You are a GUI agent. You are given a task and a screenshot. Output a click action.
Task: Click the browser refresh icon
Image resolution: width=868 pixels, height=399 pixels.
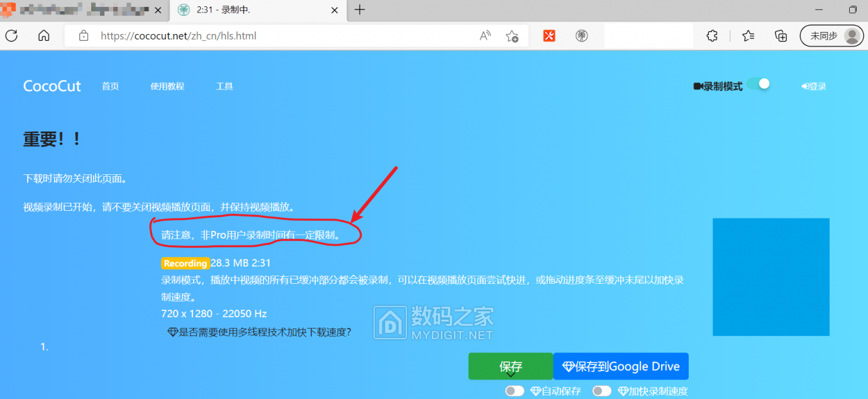11,36
